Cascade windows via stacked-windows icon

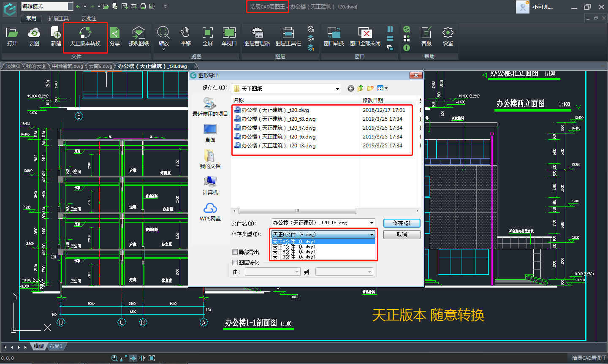[390, 48]
